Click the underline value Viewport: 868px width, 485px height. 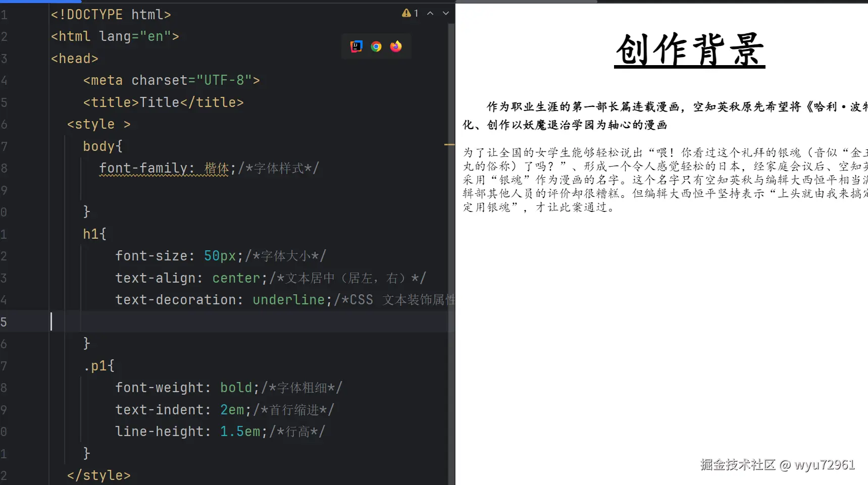pos(289,300)
